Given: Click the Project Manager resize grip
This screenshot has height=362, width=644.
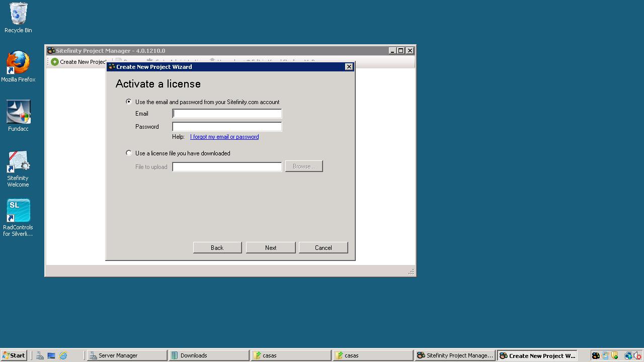Looking at the screenshot, I should [x=411, y=271].
